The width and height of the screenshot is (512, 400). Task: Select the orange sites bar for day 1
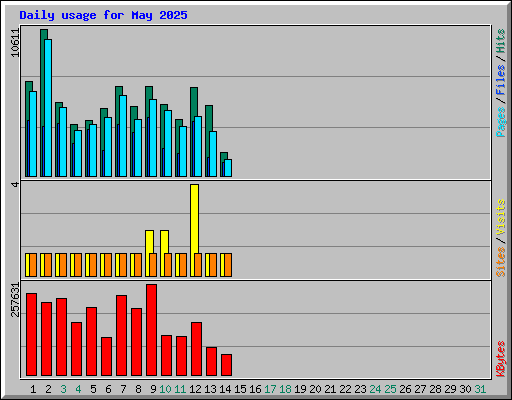tap(33, 265)
